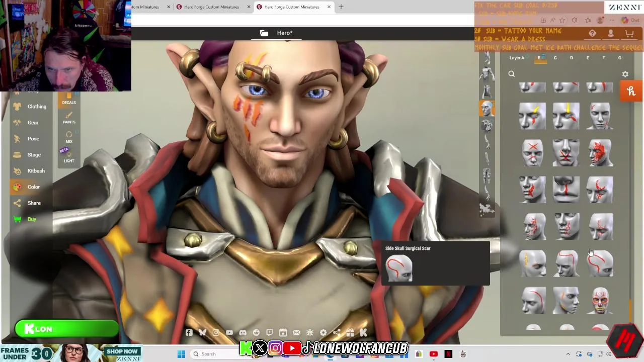Open the help question mark icon
The image size is (644, 362).
592,33
